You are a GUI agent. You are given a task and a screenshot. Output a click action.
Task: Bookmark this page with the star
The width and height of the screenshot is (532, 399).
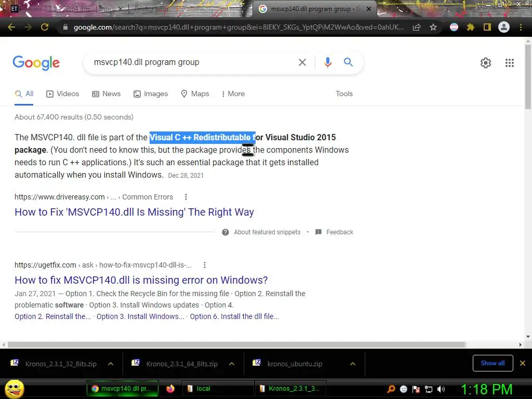(433, 27)
